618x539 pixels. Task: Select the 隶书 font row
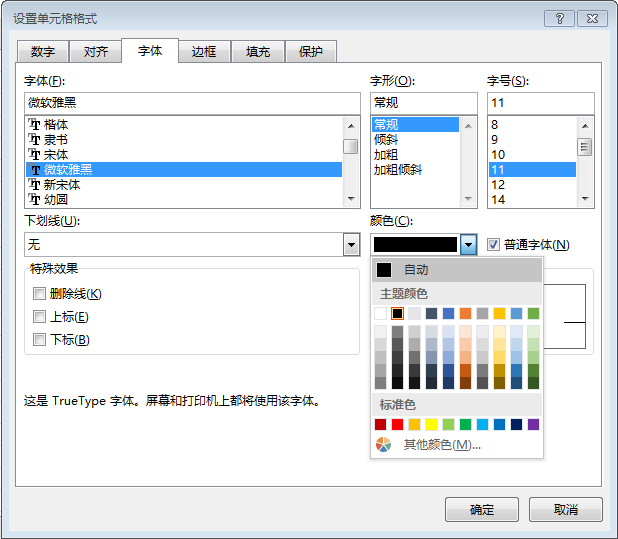pyautogui.click(x=184, y=139)
